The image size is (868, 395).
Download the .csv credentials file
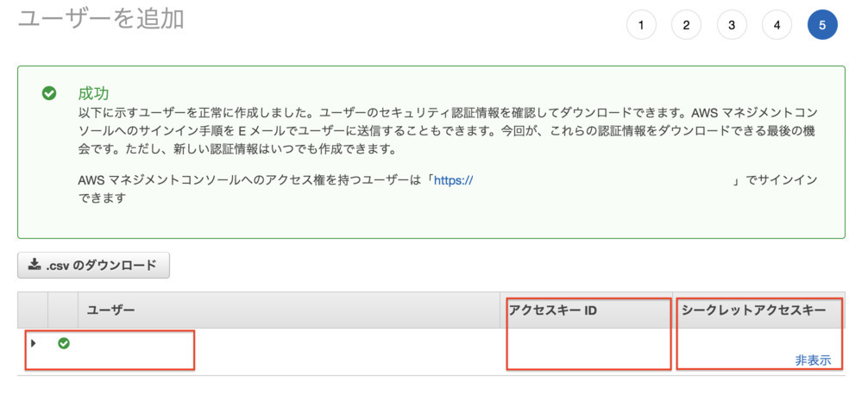[x=94, y=266]
